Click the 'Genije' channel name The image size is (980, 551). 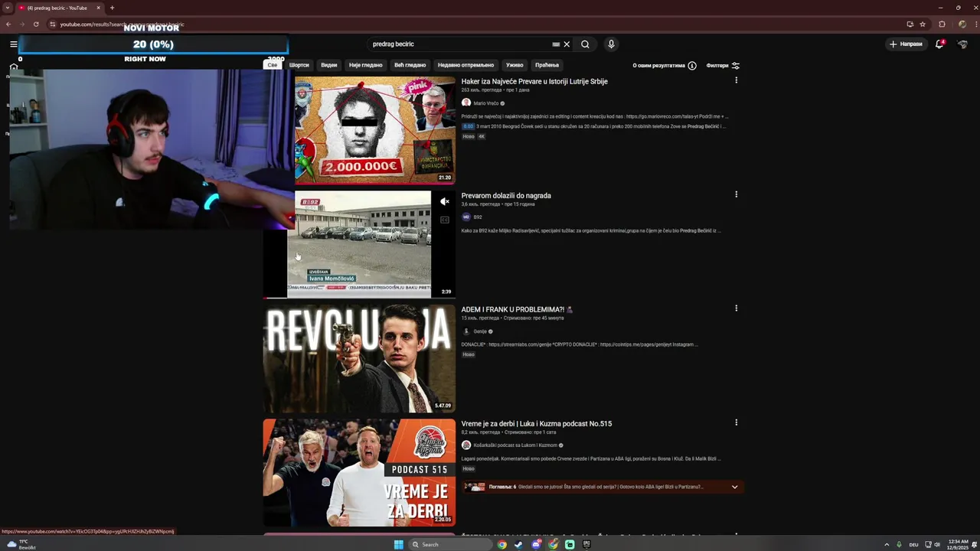pos(480,331)
